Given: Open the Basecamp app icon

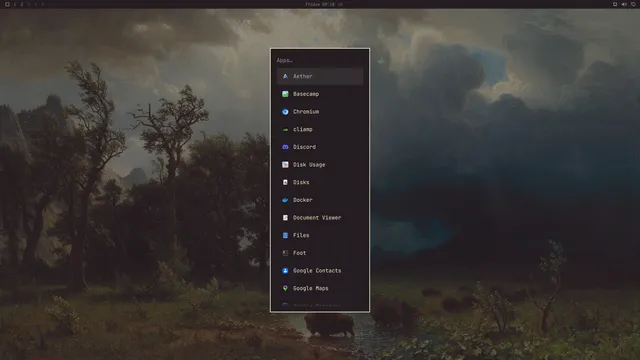Looking at the screenshot, I should pos(285,94).
